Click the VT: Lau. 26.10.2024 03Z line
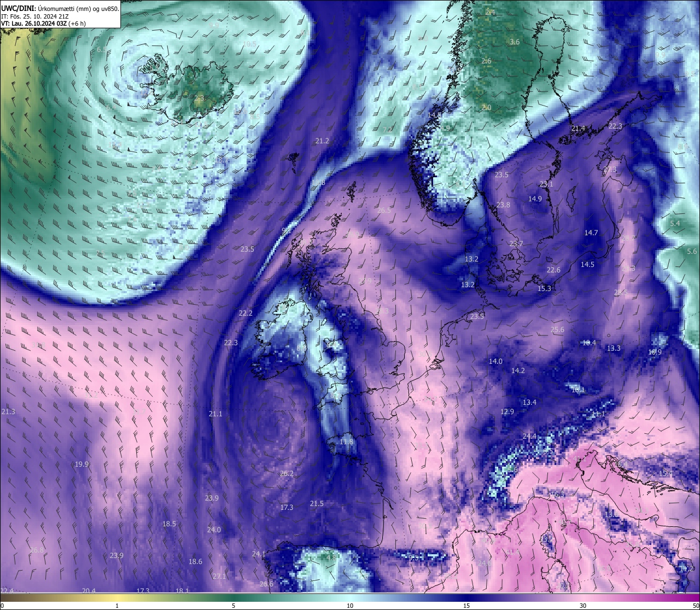The height and width of the screenshot is (610, 700). (x=43, y=24)
